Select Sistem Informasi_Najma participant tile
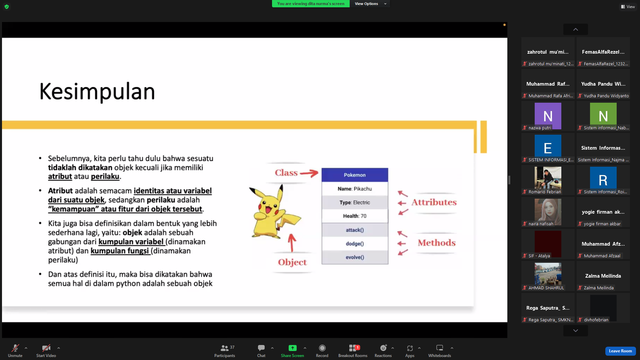The height and width of the screenshot is (360, 640). [603, 149]
